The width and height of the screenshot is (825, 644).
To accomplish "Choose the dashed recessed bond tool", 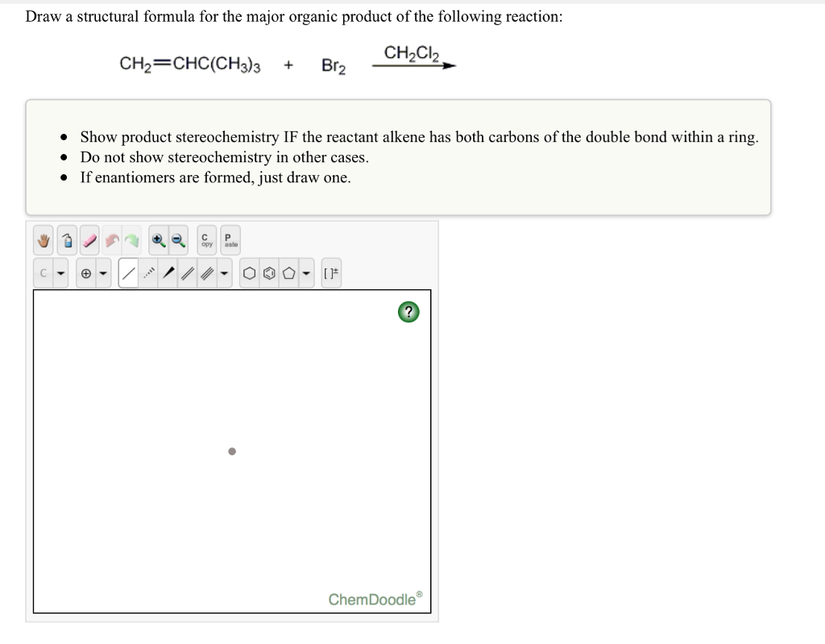I will 149,272.
